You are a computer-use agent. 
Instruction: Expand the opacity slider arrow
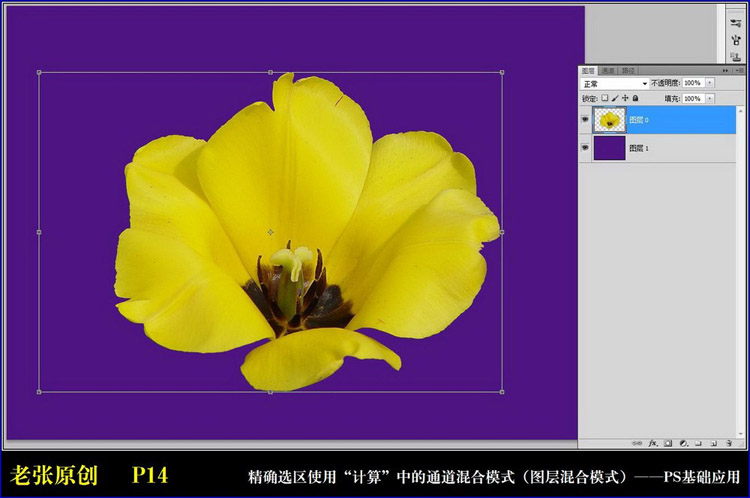pyautogui.click(x=708, y=84)
